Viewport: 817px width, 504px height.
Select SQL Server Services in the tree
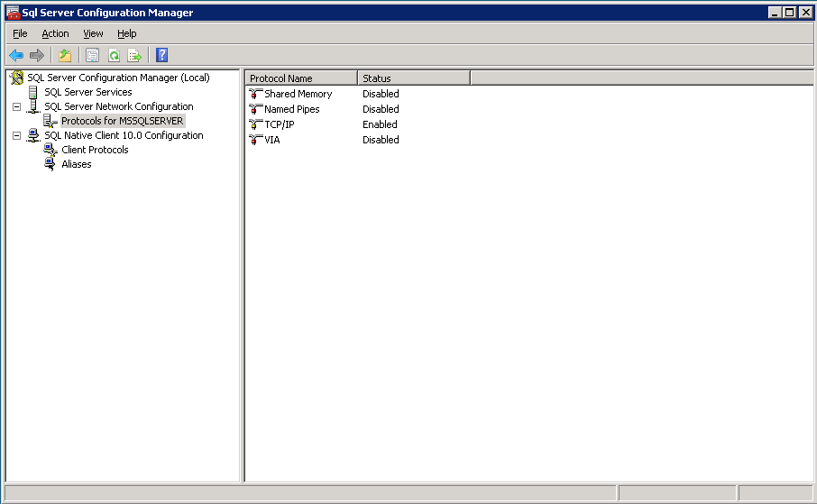(x=88, y=92)
